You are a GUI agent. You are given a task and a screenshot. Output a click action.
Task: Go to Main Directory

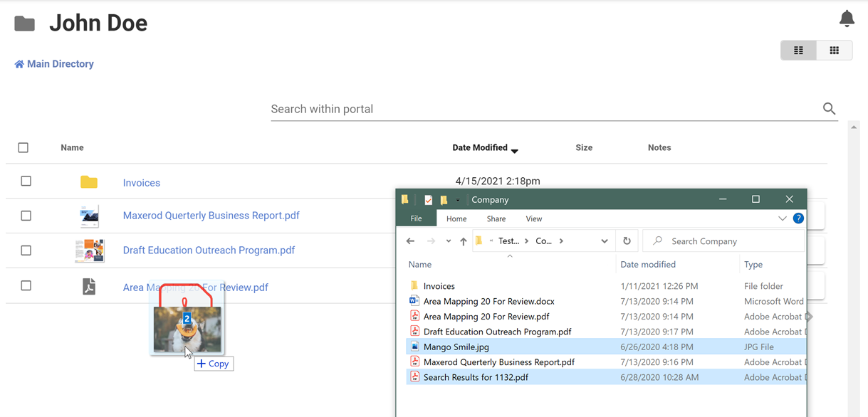[x=54, y=64]
